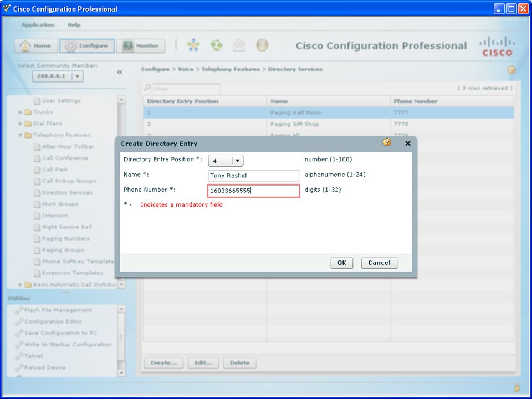Click navigation tree scroll up arrow
This screenshot has width=532, height=399.
[121, 99]
